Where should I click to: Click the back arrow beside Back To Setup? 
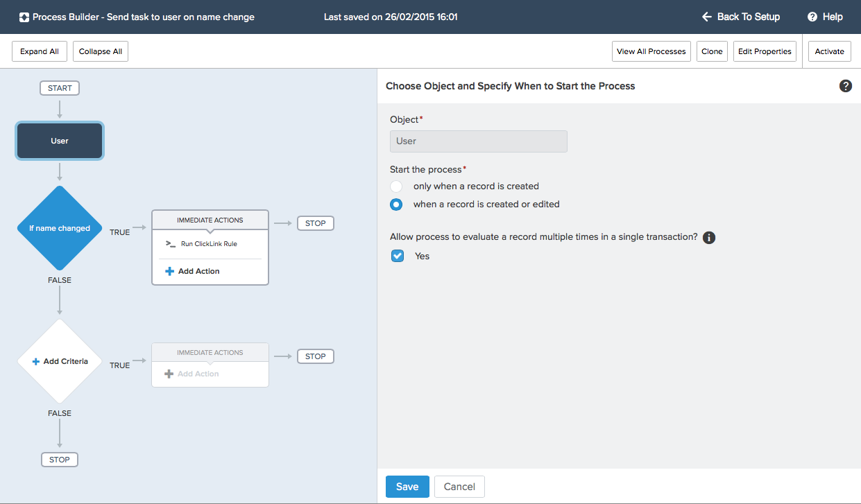click(706, 17)
